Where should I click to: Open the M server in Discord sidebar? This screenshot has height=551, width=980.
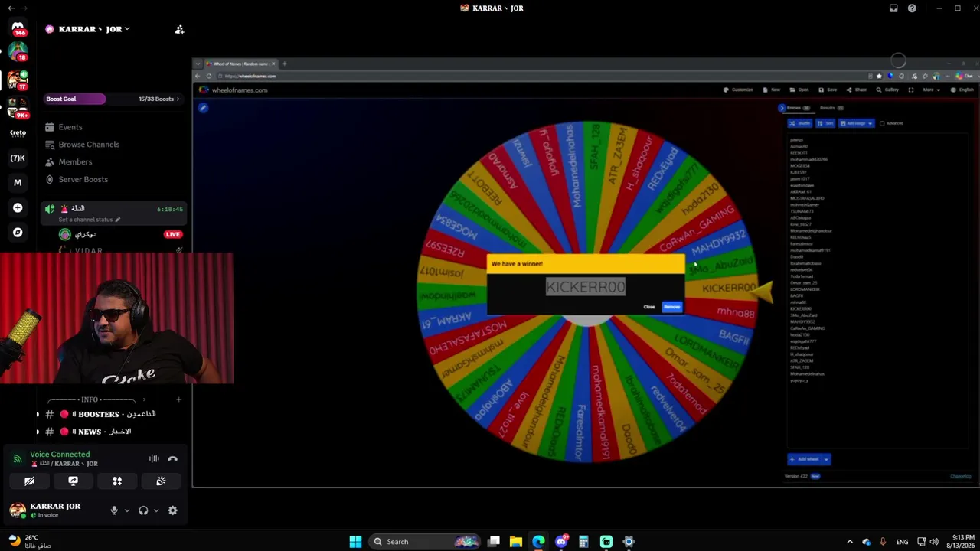click(x=18, y=183)
